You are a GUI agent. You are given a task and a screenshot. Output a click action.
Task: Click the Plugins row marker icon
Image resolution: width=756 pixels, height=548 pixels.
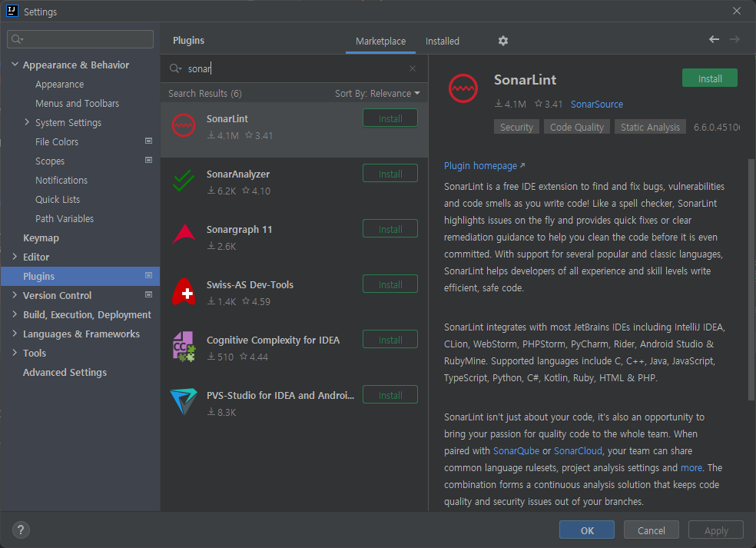coord(148,275)
